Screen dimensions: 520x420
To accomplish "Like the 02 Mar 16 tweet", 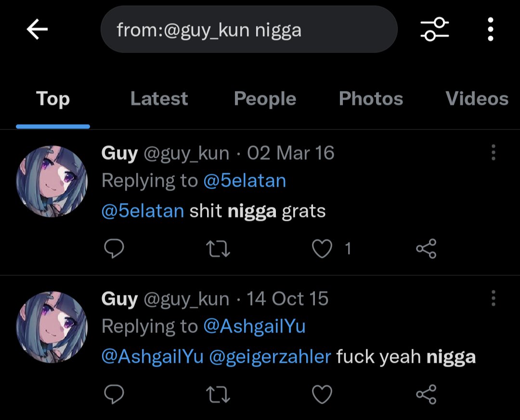I will click(322, 249).
